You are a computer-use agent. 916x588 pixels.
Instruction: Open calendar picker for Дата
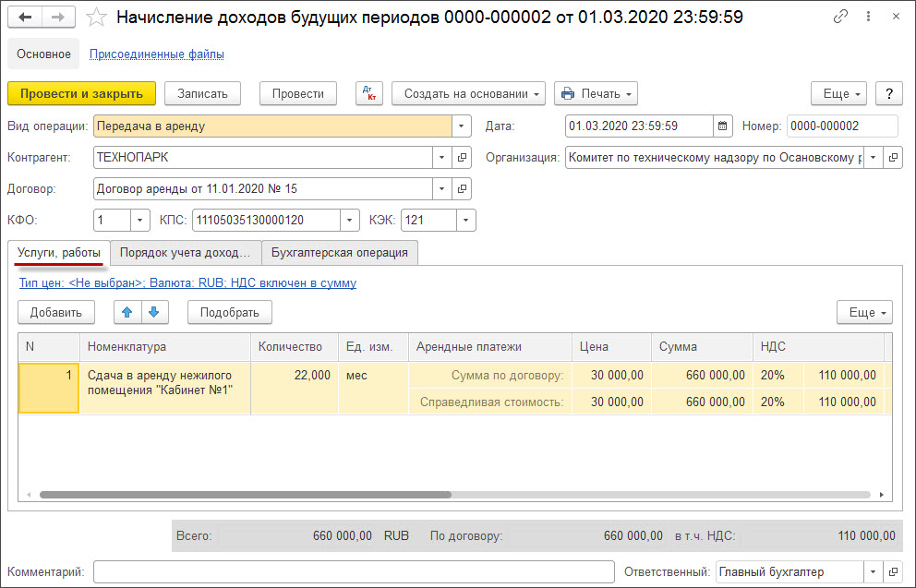tap(723, 126)
